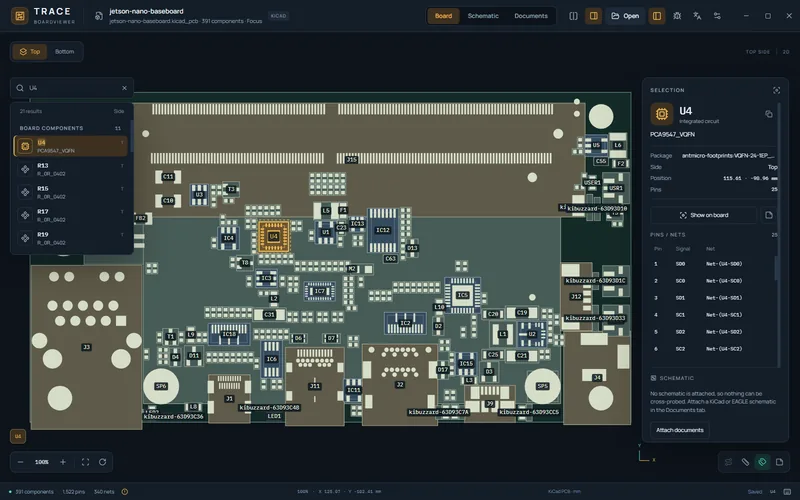Click the Pins / Nets list scrollbar

(x=778, y=268)
